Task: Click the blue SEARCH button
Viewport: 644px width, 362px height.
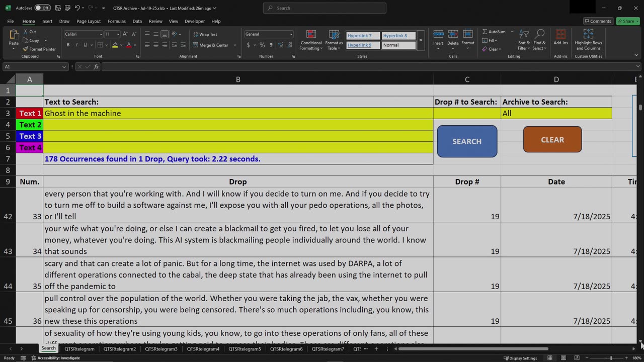Action: (x=467, y=141)
